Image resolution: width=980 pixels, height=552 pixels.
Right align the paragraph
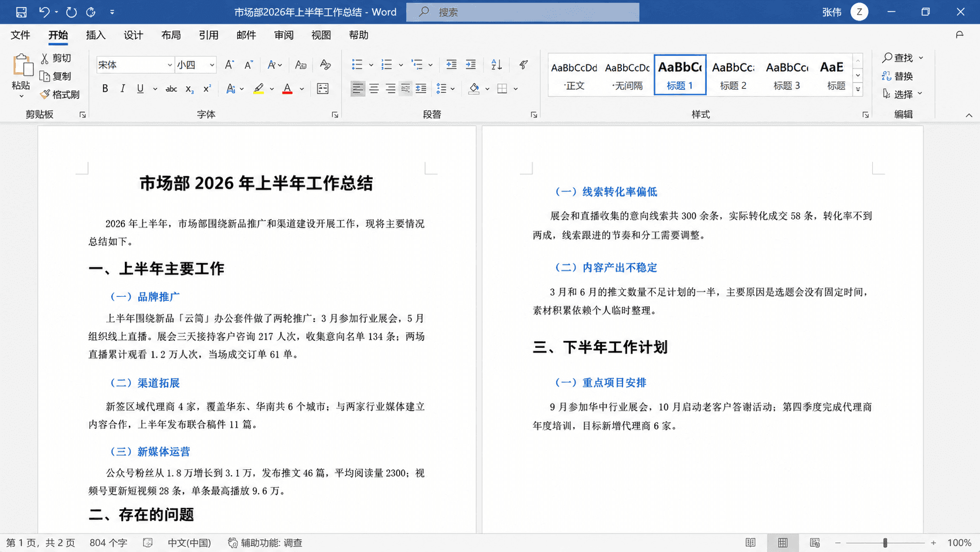tap(390, 89)
